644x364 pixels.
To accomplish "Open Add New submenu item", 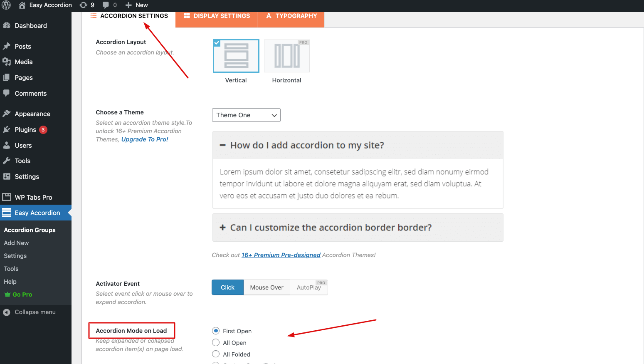I will 17,243.
